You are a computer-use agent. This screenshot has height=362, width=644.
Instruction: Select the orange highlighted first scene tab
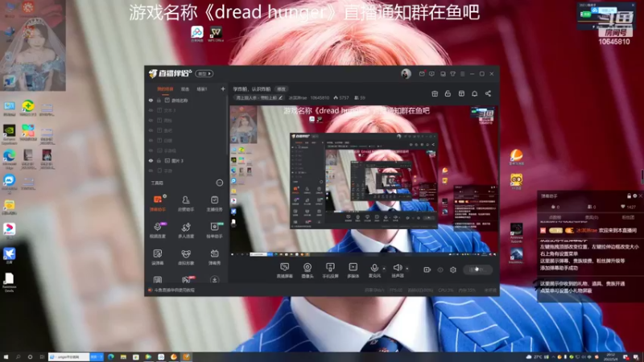tap(165, 89)
